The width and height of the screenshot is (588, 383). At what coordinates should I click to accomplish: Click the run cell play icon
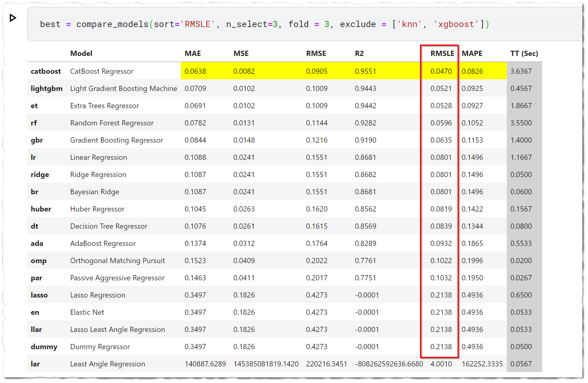13,18
